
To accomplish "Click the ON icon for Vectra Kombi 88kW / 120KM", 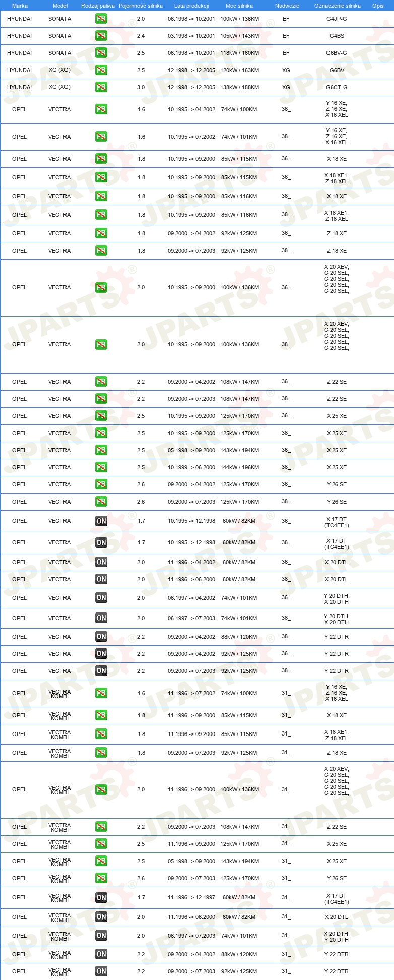I will tap(101, 954).
